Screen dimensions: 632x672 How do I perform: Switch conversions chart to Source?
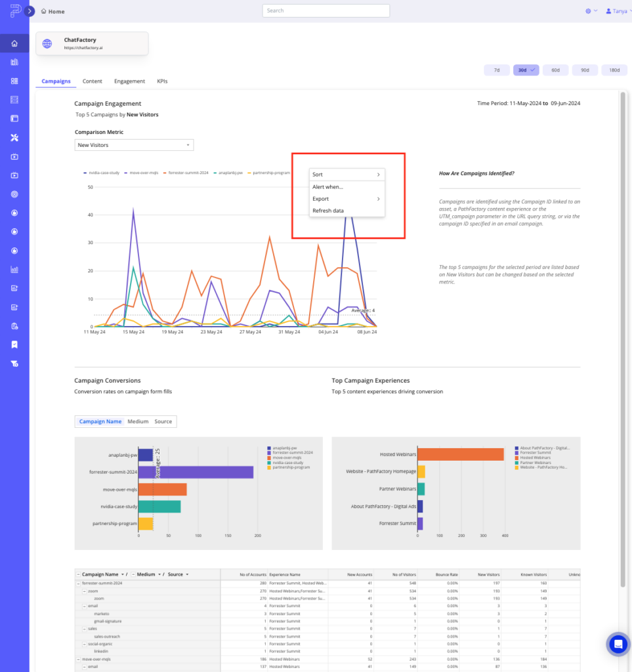163,421
